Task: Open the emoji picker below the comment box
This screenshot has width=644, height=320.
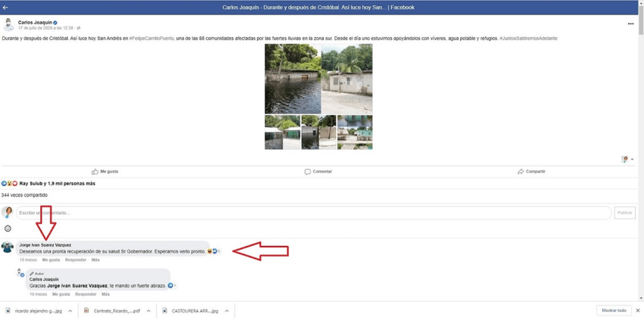Action: click(8, 228)
